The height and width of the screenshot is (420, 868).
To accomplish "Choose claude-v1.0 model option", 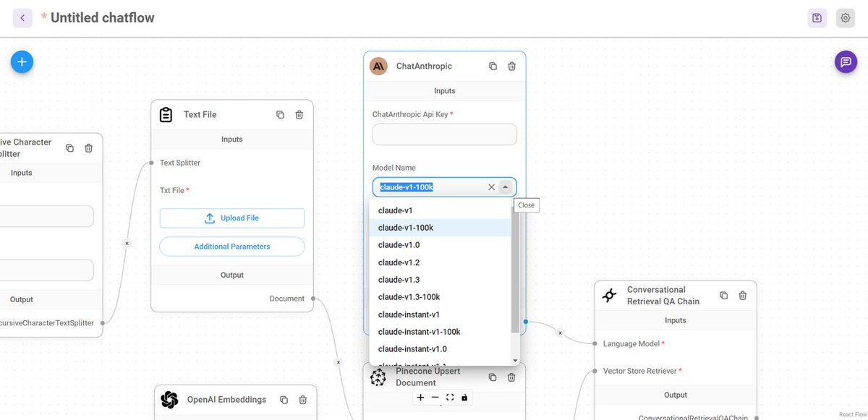I will click(440, 245).
